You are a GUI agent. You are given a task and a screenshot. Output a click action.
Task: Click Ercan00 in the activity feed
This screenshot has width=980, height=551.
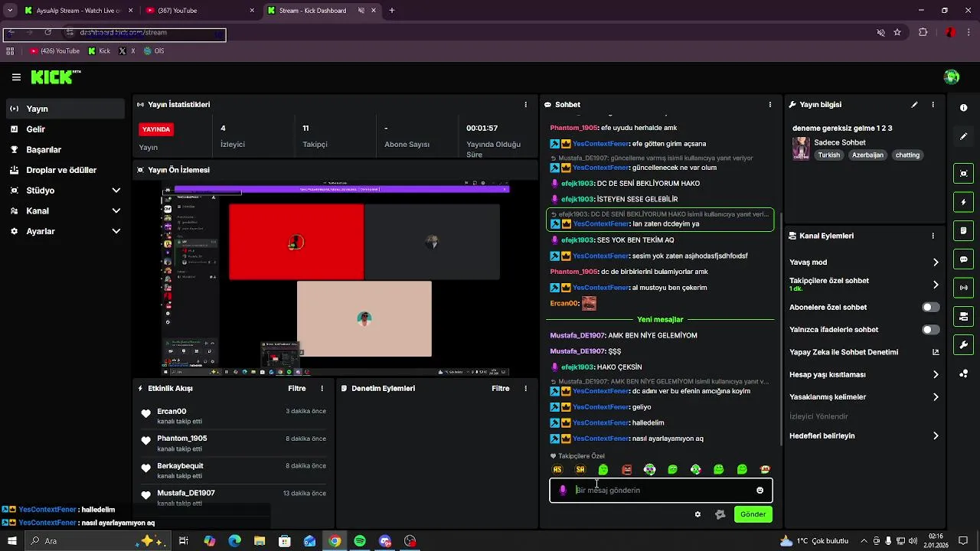[x=171, y=412]
